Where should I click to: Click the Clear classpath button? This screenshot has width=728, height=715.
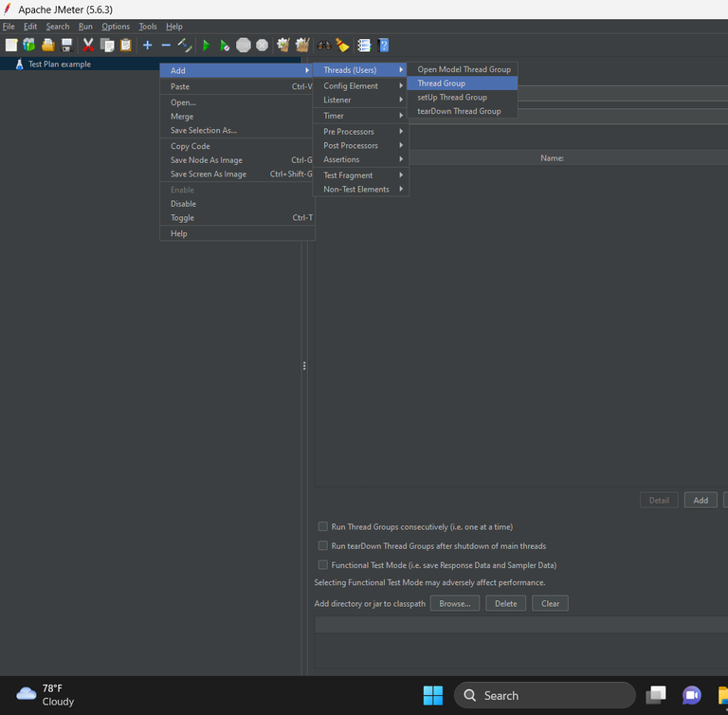(x=550, y=603)
